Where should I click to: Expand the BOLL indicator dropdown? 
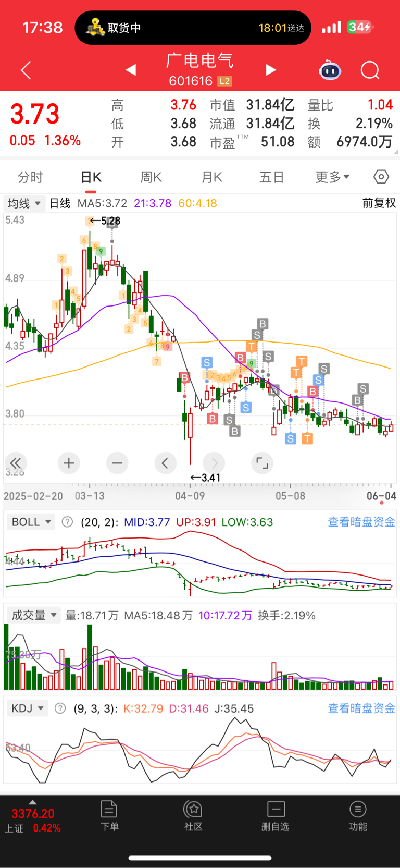(x=31, y=522)
